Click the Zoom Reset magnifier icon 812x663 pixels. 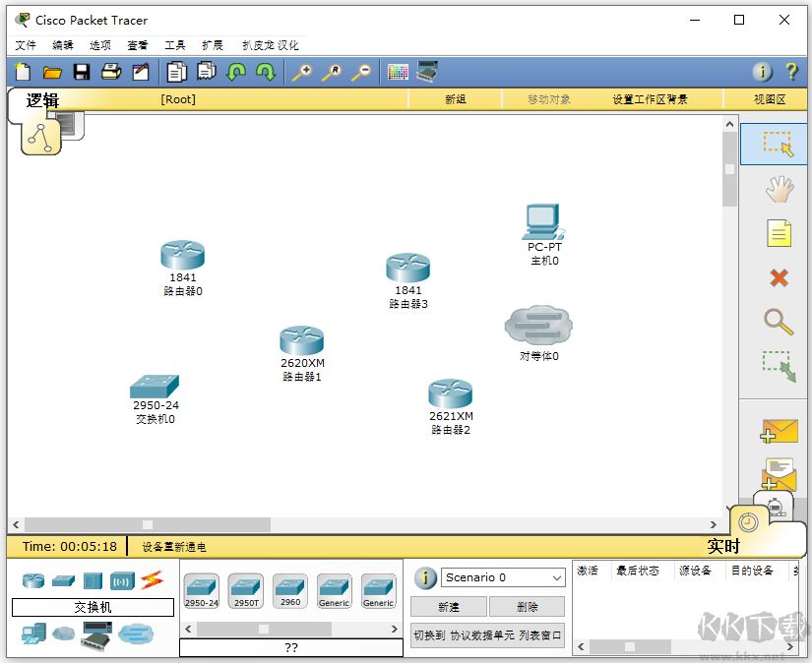(x=332, y=73)
